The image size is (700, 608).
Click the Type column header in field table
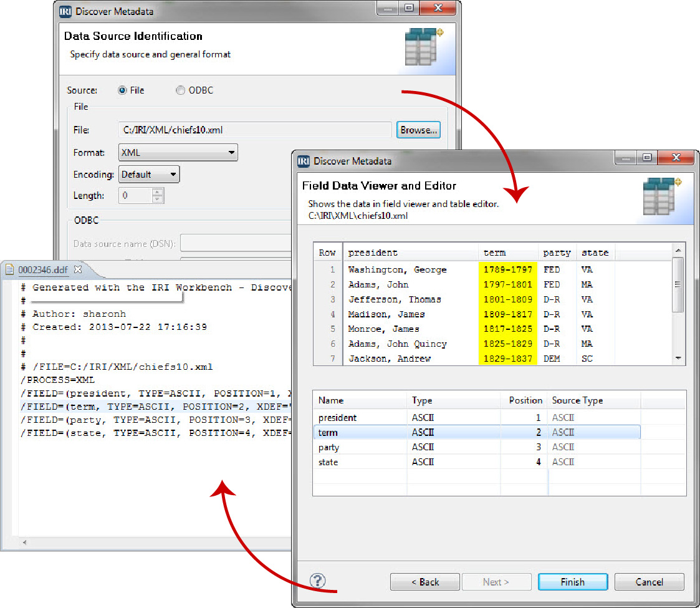click(x=454, y=400)
